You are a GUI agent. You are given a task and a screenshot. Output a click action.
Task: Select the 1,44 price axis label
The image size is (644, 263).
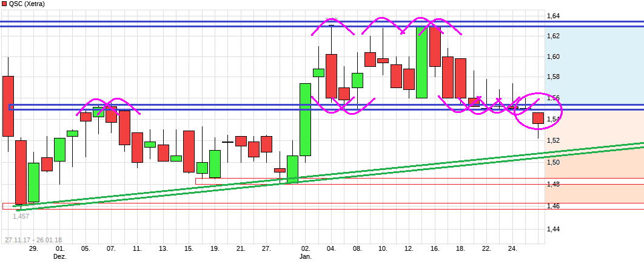(553, 229)
